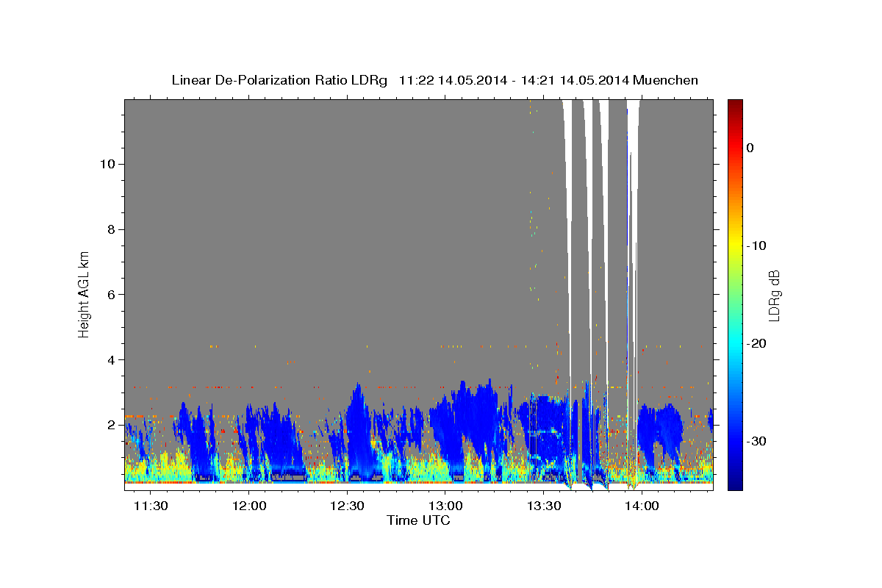Click the 13:00 time tick label
Image resolution: width=882 pixels, height=588 pixels.
445,506
